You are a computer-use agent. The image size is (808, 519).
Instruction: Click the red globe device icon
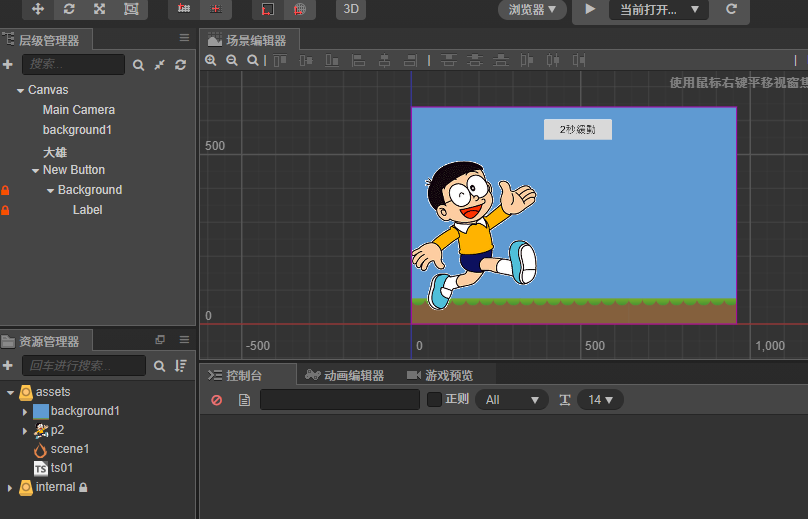coord(299,9)
